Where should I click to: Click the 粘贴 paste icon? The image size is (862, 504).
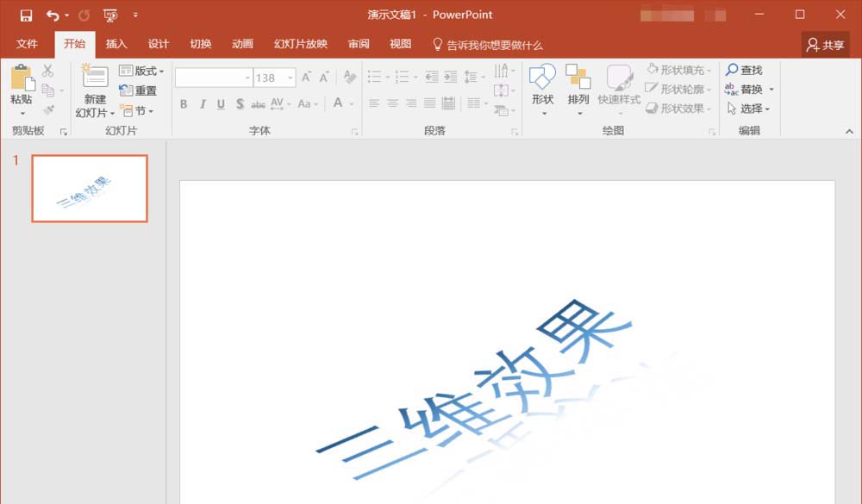click(22, 77)
